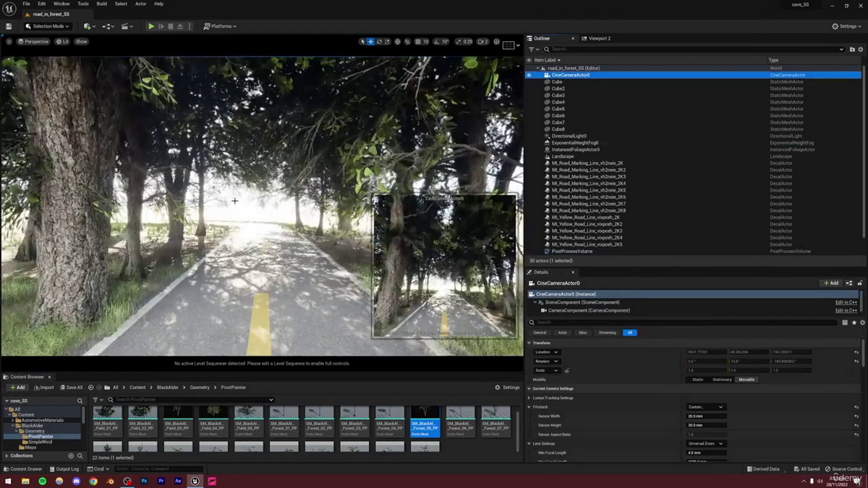This screenshot has width=868, height=488.
Task: Open Photoshop from the taskbar
Action: pyautogui.click(x=145, y=481)
